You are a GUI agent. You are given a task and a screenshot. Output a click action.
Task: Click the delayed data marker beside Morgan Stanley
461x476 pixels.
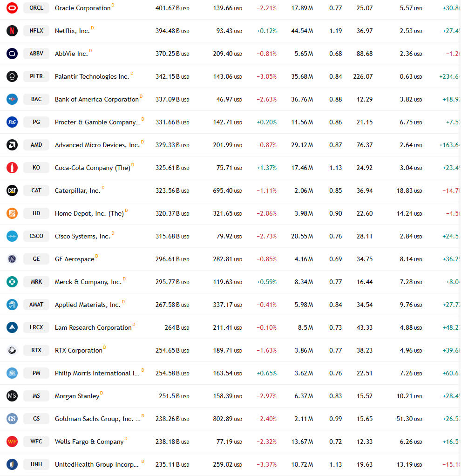coord(102,393)
